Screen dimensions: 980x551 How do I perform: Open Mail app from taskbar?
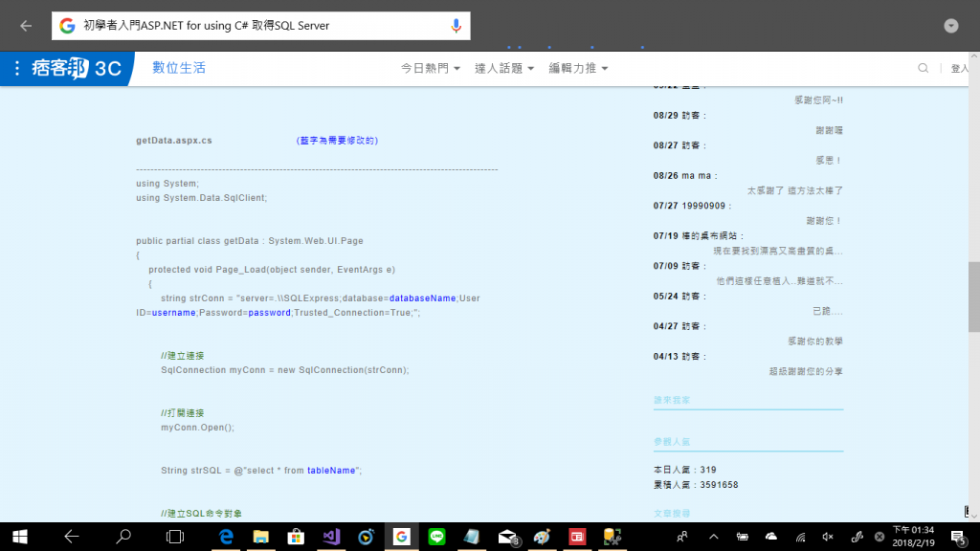coord(508,538)
